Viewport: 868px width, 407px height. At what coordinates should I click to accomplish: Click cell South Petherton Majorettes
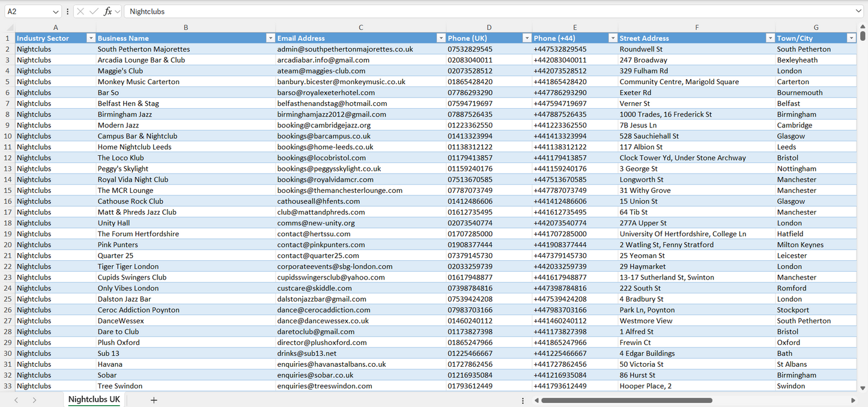coord(186,49)
